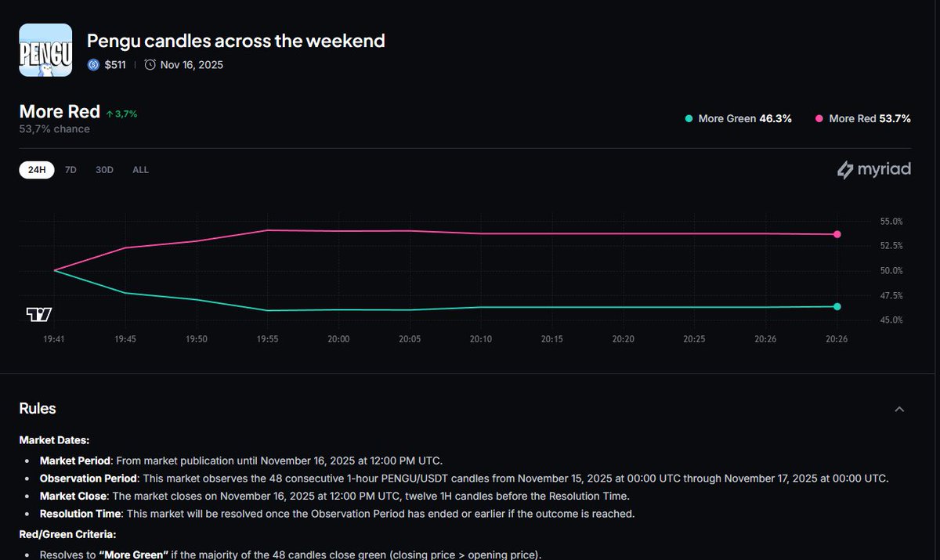Select the 24H timeframe tab
The image size is (940, 560).
pyautogui.click(x=37, y=170)
